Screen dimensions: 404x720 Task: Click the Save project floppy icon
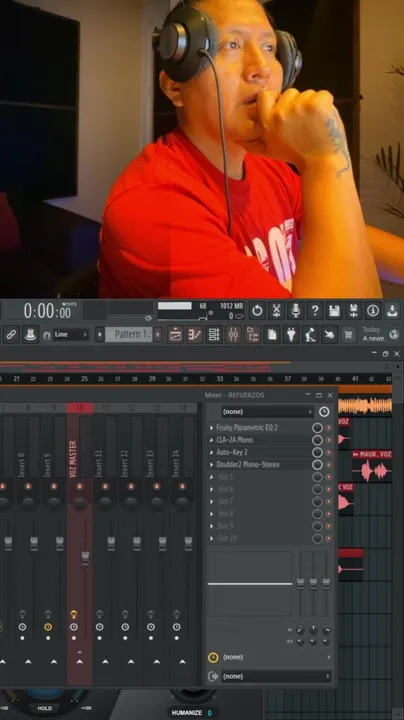pyautogui.click(x=334, y=311)
